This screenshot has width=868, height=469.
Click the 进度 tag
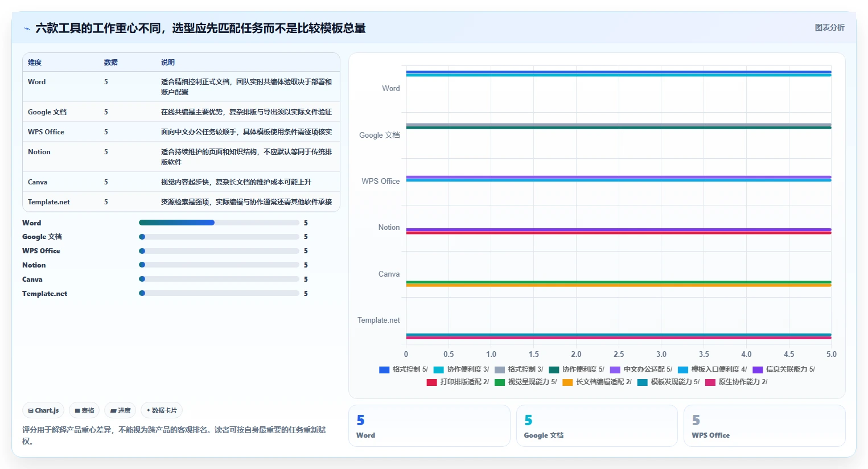(x=120, y=410)
